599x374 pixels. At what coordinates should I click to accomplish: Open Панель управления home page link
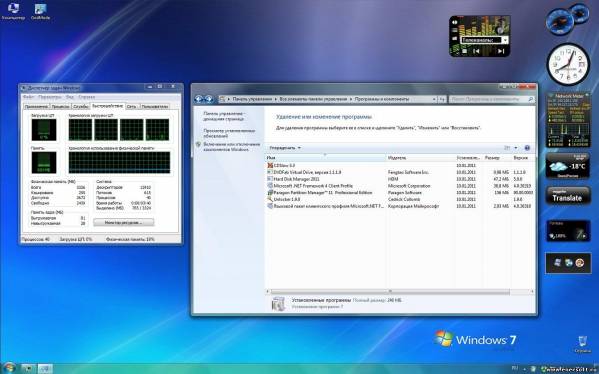click(x=224, y=116)
